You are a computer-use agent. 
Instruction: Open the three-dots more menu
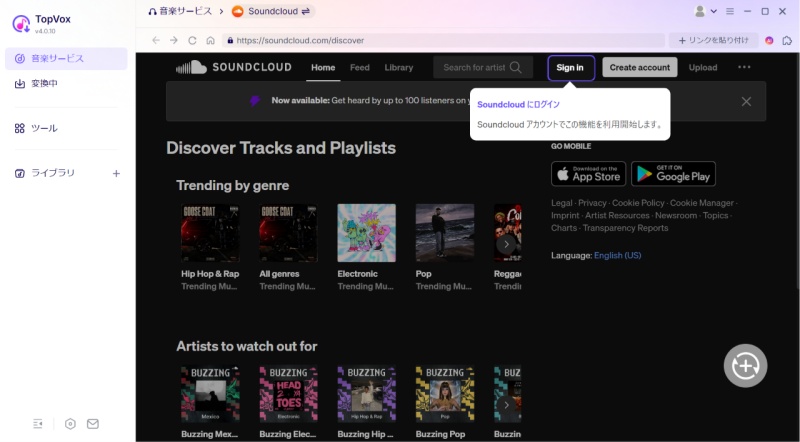(x=744, y=67)
